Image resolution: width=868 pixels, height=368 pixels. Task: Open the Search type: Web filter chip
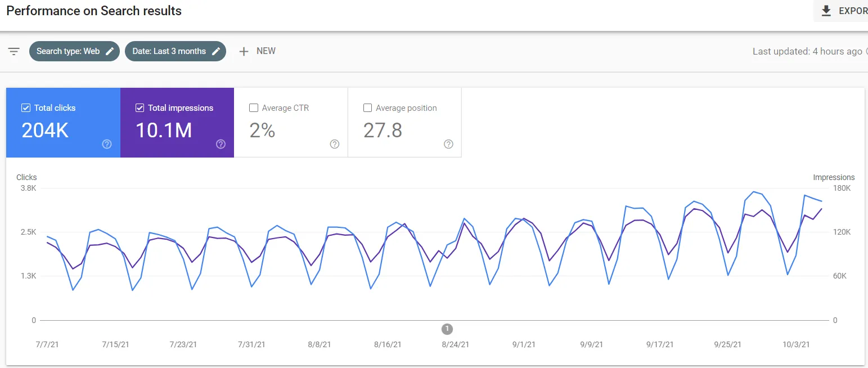click(68, 51)
